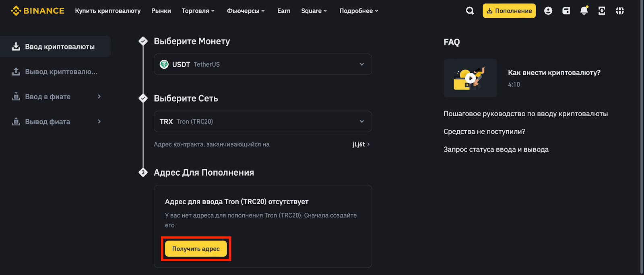Open the Фьючерсы dropdown menu
The image size is (644, 275).
246,11
